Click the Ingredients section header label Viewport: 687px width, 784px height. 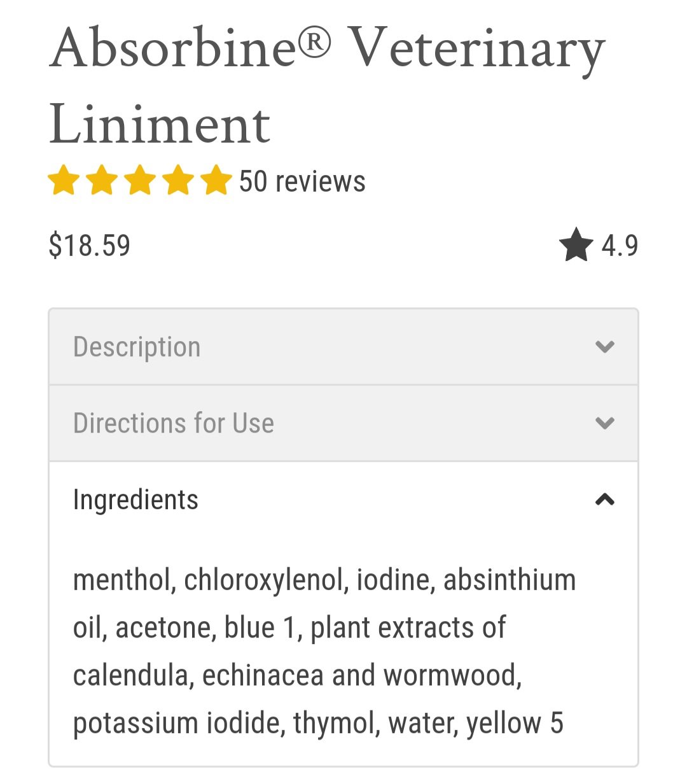tap(135, 500)
